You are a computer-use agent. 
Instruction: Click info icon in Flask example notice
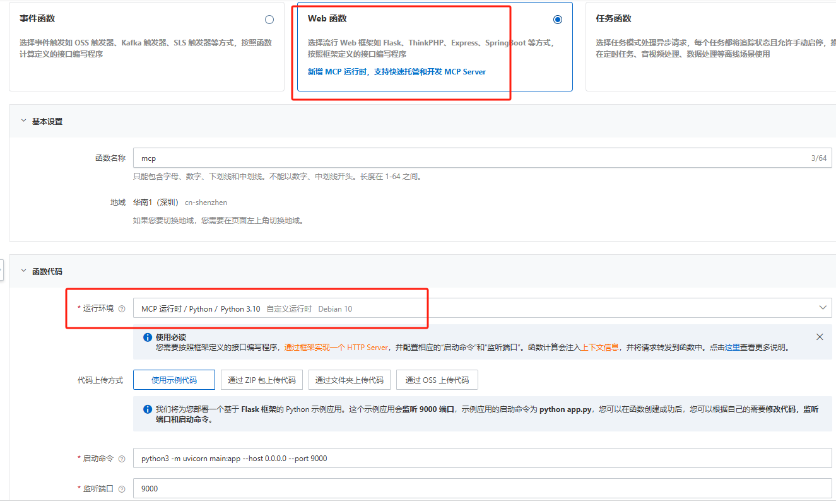pyautogui.click(x=147, y=409)
